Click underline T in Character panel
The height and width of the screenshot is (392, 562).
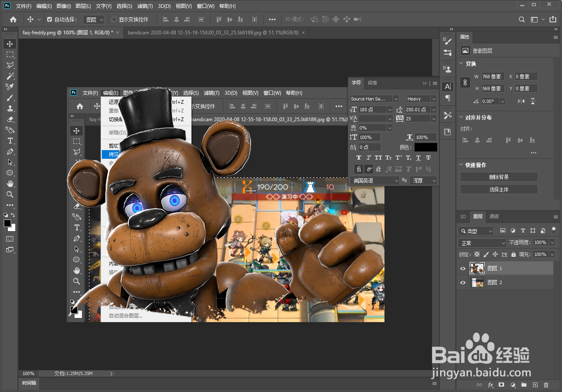[x=418, y=158]
